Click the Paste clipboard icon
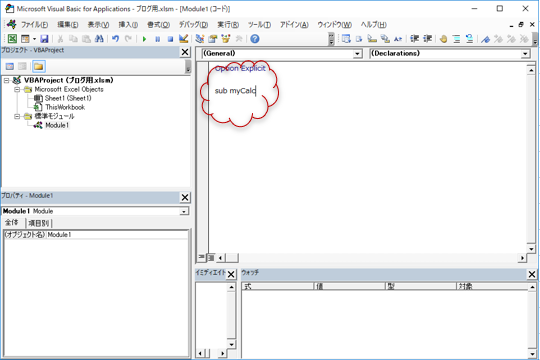The width and height of the screenshot is (540, 360). pos(86,39)
